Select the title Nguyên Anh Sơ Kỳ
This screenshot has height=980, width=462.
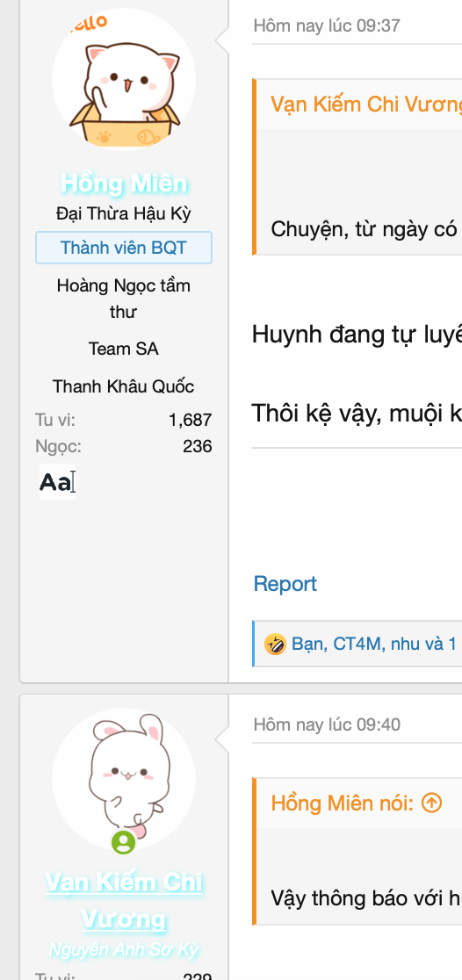click(124, 950)
